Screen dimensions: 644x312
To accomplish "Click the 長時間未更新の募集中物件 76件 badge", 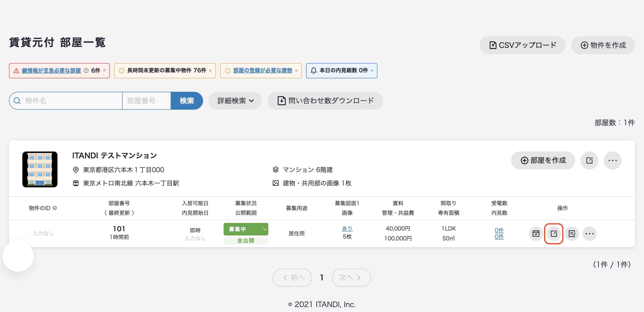I will tap(165, 71).
